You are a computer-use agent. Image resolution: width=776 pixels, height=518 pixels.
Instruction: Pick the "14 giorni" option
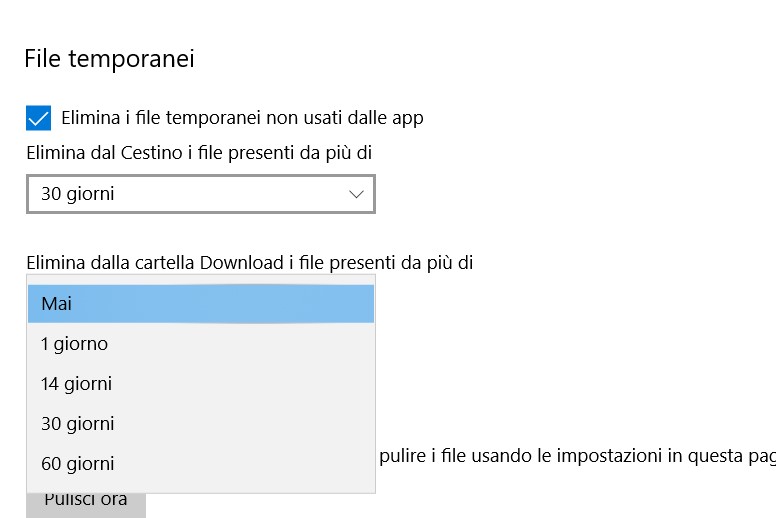(200, 383)
